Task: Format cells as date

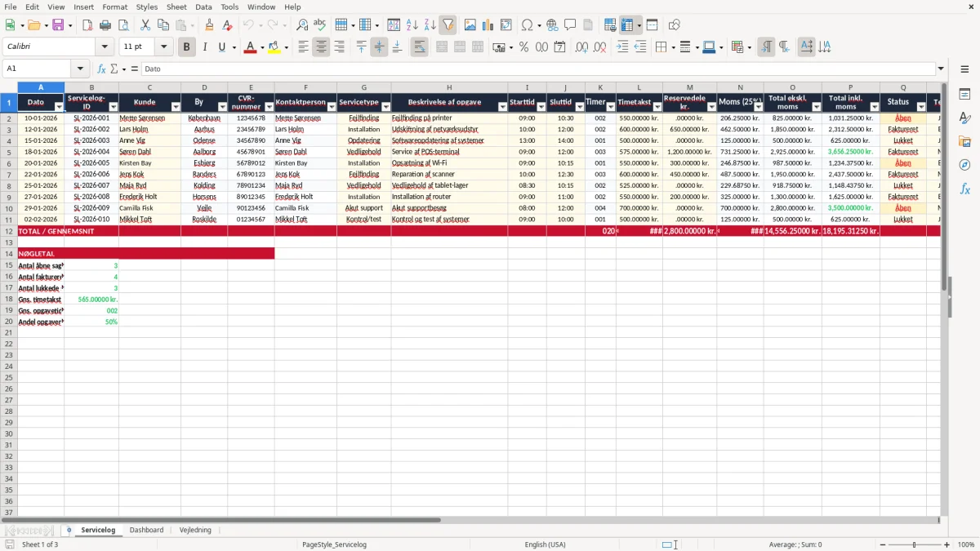Action: [559, 47]
